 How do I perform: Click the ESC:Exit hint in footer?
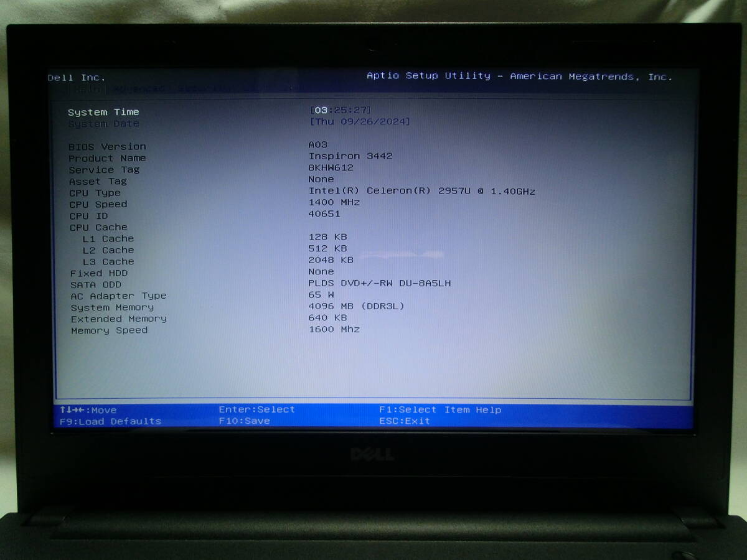click(x=405, y=421)
